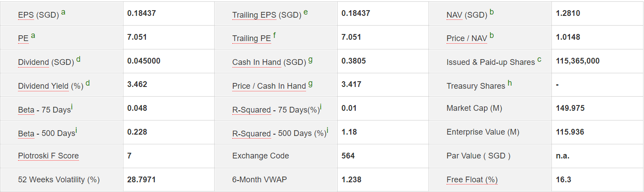Click the Market Cap value 149.975
The width and height of the screenshot is (644, 192).
(x=570, y=108)
